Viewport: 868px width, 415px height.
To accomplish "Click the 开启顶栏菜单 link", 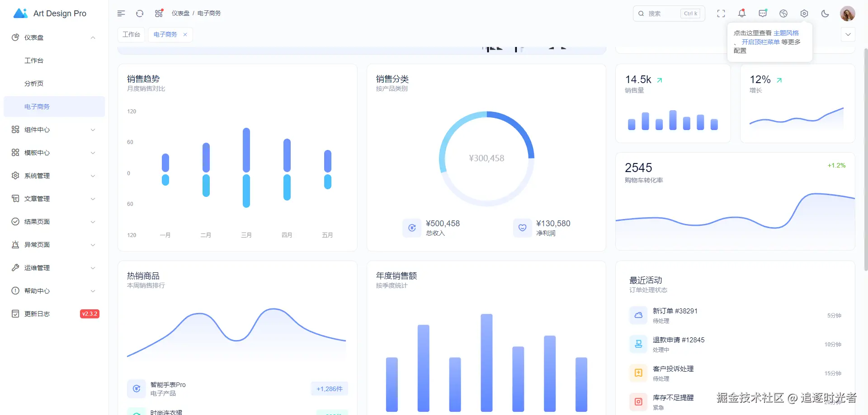I will [x=760, y=42].
